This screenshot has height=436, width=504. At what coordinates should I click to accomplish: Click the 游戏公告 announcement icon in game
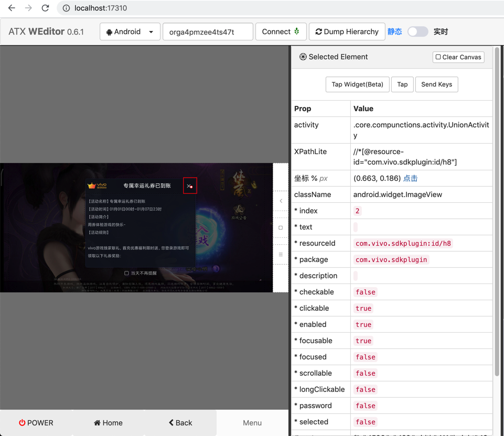[239, 212]
